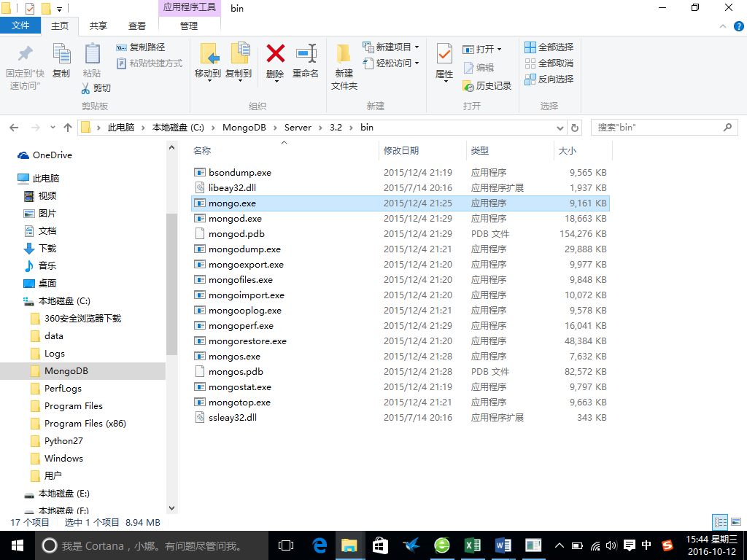Image resolution: width=747 pixels, height=560 pixels.
Task: Refresh the bin folder view
Action: [x=575, y=128]
